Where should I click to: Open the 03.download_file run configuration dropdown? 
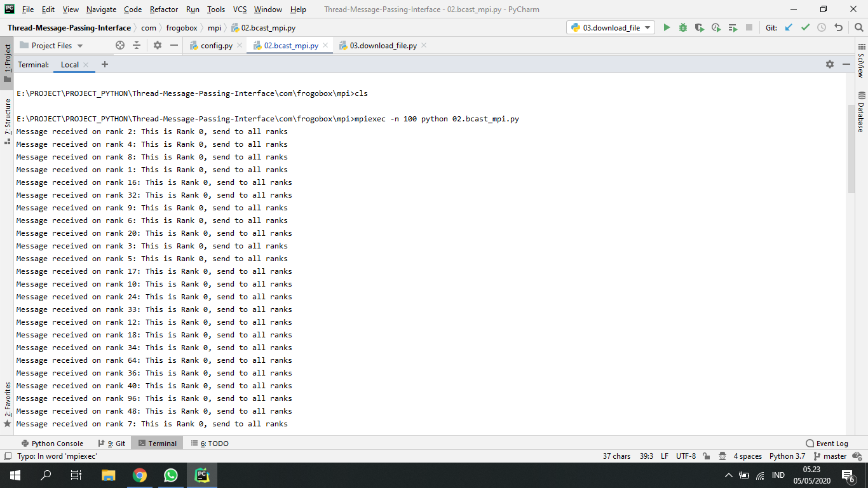[x=611, y=27]
